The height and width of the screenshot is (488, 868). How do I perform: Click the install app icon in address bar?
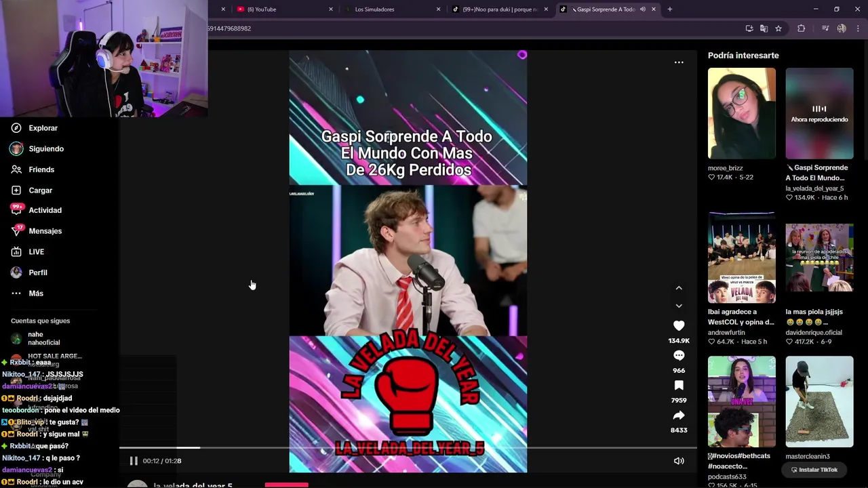coord(749,28)
